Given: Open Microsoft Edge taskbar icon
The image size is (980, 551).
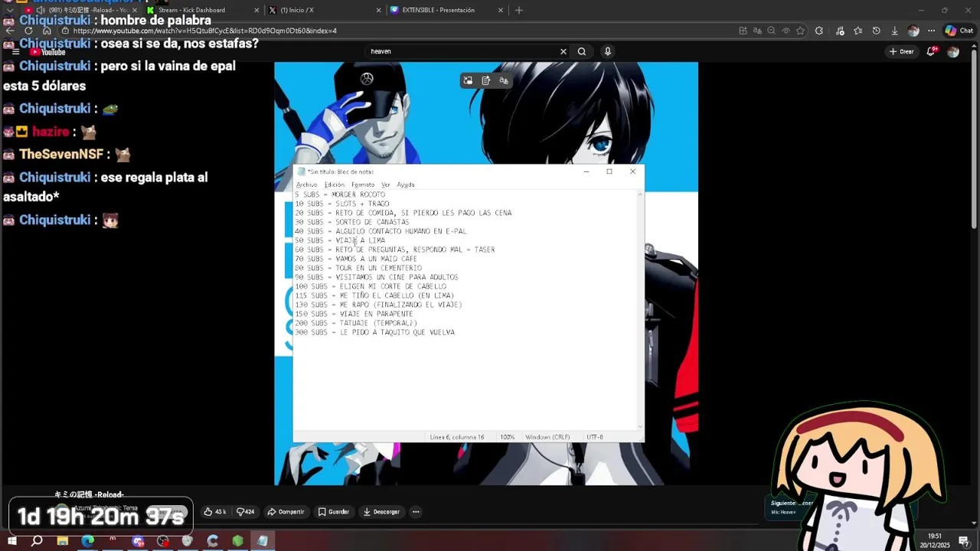Looking at the screenshot, I should [88, 541].
